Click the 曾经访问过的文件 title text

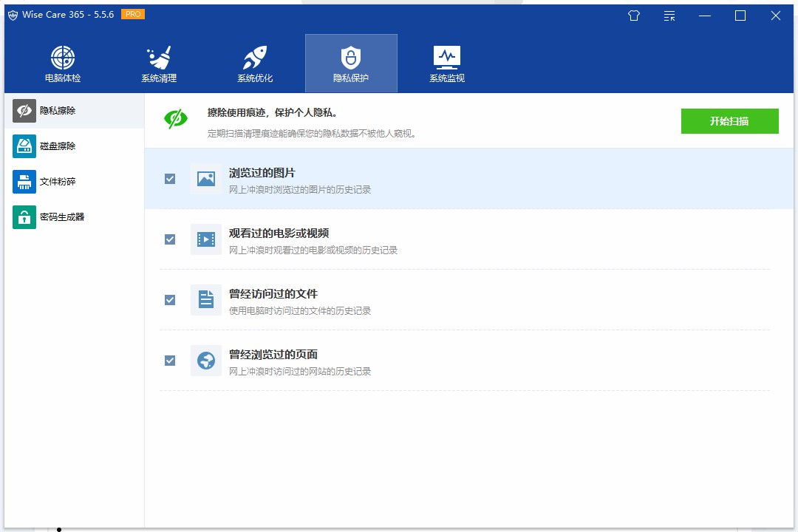(273, 294)
